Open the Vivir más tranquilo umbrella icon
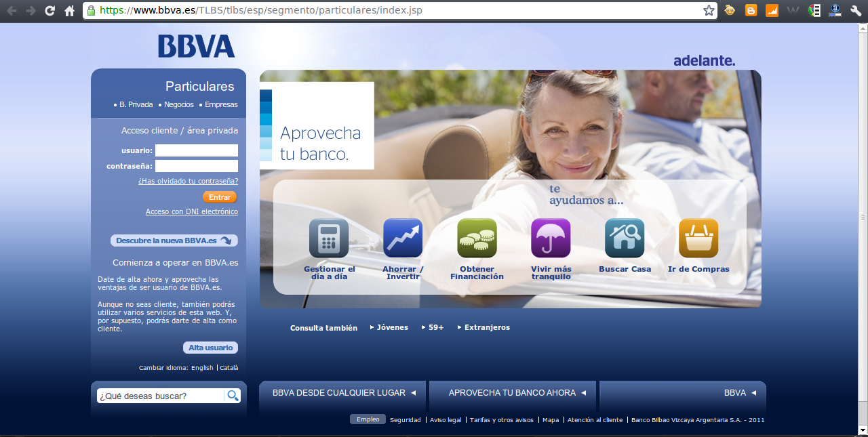This screenshot has width=868, height=437. pyautogui.click(x=551, y=238)
